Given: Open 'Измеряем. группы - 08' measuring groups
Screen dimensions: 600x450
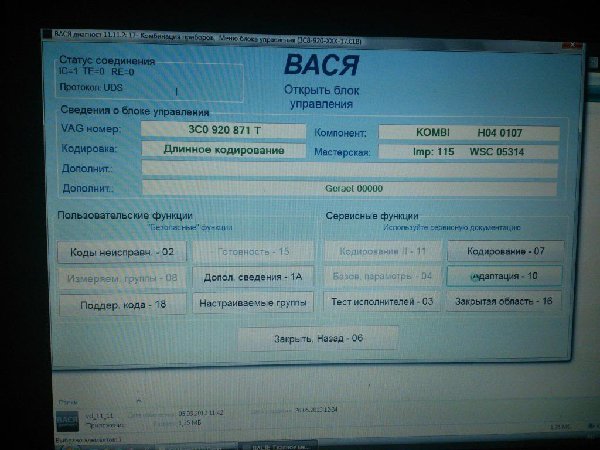Looking at the screenshot, I should (x=121, y=277).
